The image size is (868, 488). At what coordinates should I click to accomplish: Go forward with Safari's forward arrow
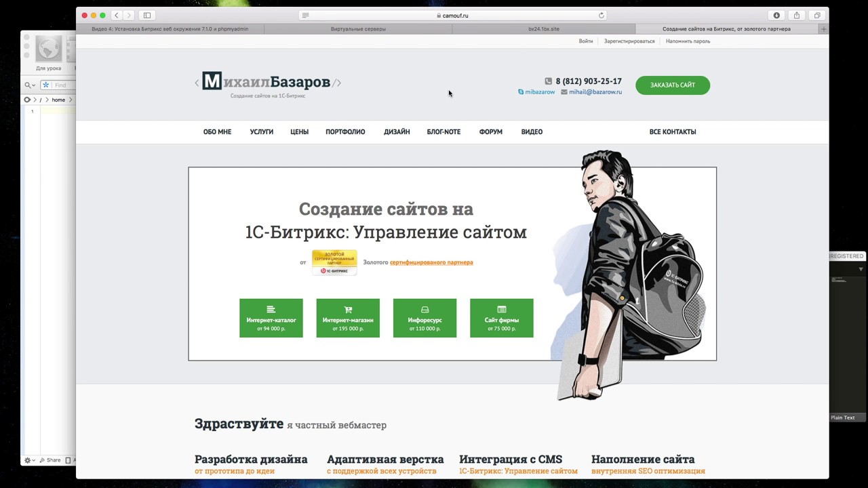128,15
